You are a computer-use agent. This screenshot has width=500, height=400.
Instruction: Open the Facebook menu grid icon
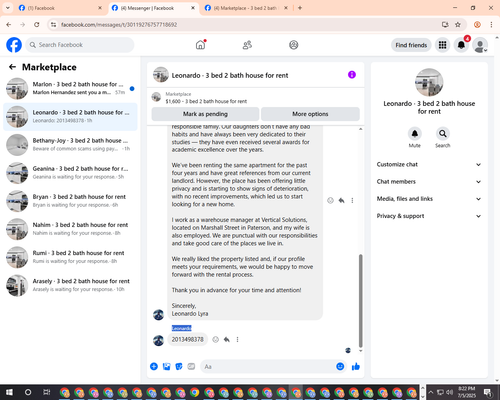pyautogui.click(x=442, y=45)
